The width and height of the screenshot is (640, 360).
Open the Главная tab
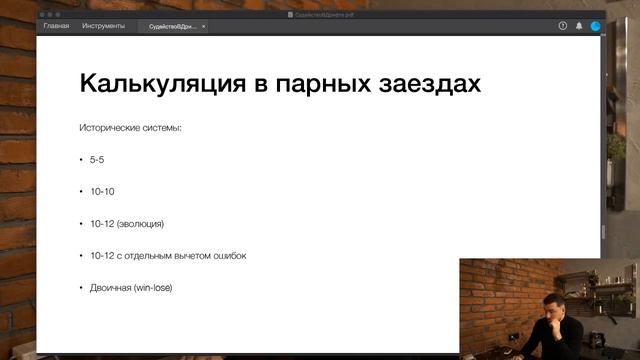pos(56,26)
